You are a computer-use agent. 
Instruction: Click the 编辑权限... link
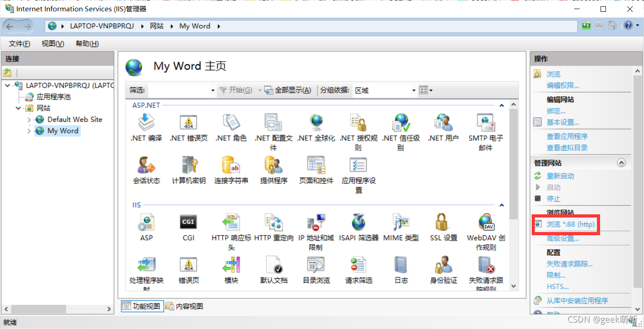click(562, 85)
